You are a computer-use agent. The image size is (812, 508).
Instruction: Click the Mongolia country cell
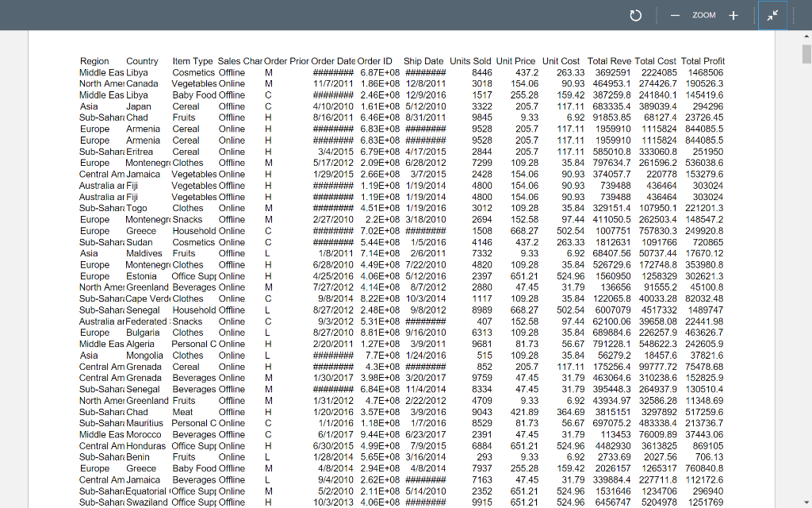144,356
